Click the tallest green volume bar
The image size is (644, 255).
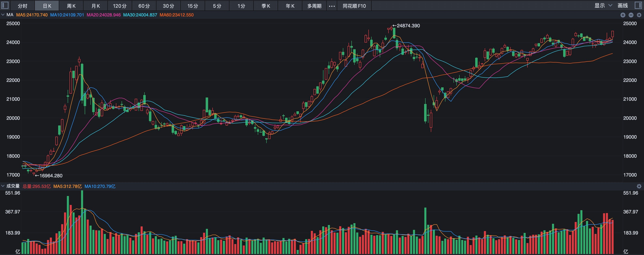tap(82, 222)
